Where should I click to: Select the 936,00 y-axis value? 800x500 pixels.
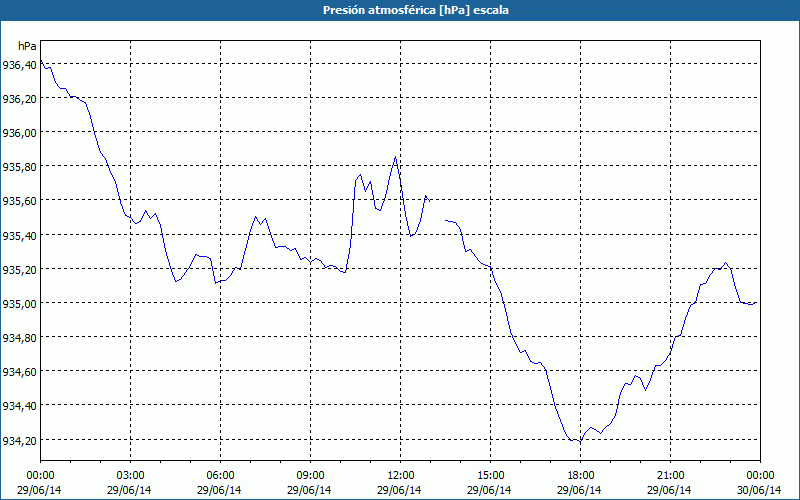tap(19, 133)
